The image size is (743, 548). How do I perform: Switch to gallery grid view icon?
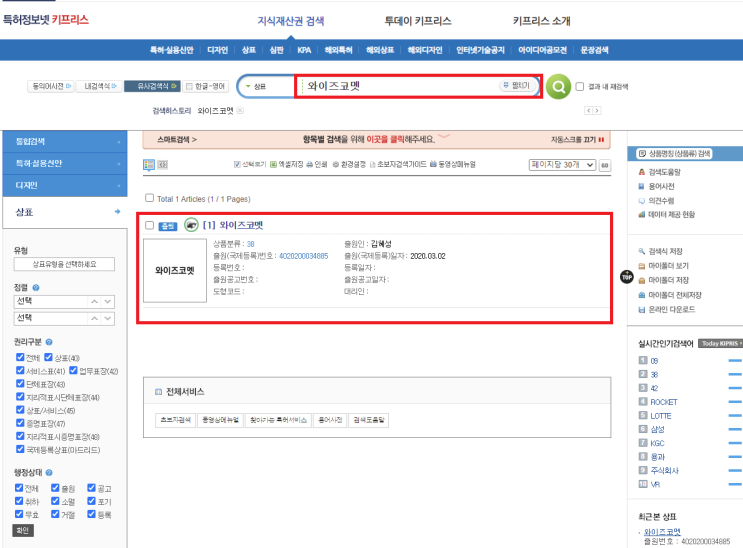pyautogui.click(x=163, y=164)
